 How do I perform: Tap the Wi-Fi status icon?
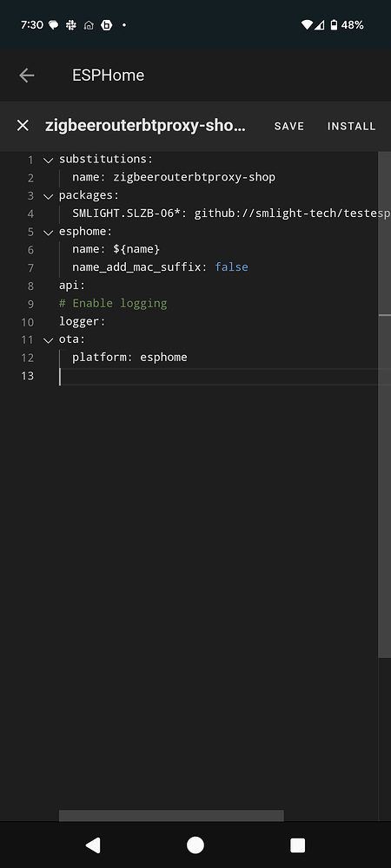click(307, 25)
